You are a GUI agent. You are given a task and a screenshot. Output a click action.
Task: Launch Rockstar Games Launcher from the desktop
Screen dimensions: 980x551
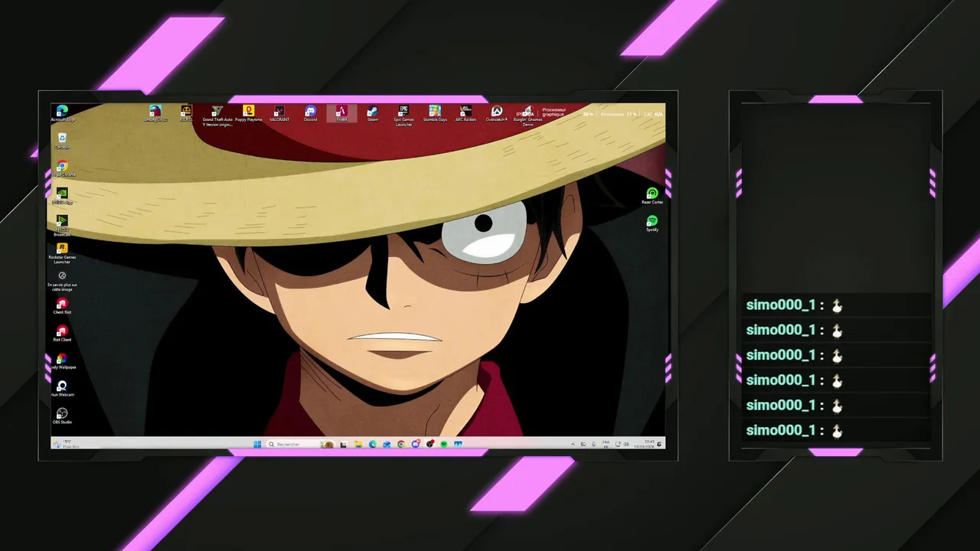tap(63, 253)
